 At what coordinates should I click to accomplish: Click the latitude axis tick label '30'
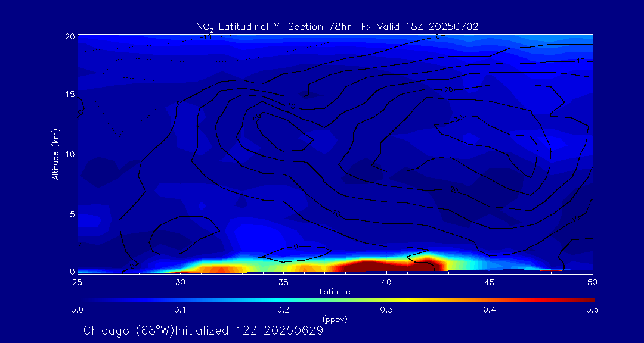click(x=180, y=282)
